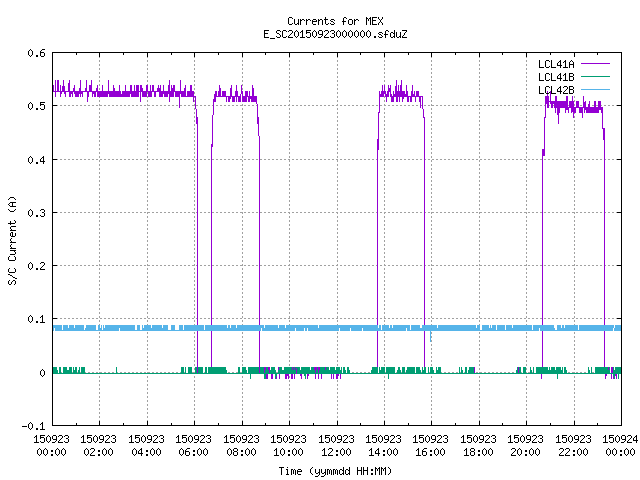Click the 150923 10:00 x-axis tick label
640x480 pixels.
click(x=289, y=445)
